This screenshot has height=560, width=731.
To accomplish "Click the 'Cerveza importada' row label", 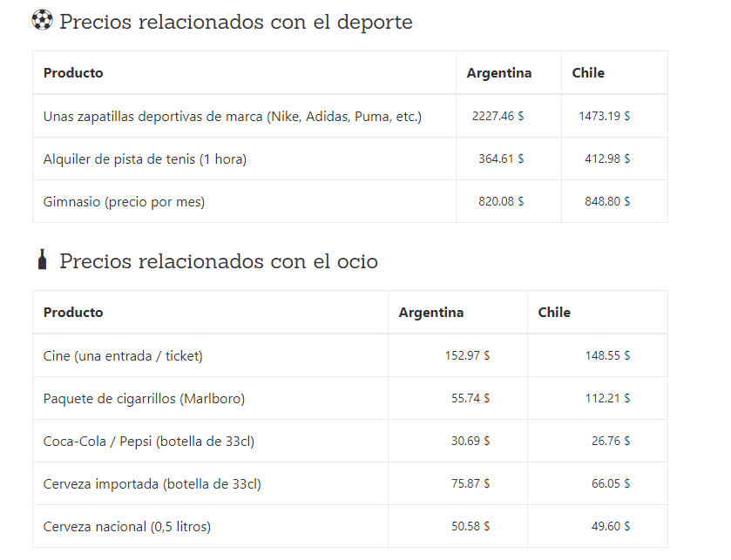I will (x=152, y=484).
